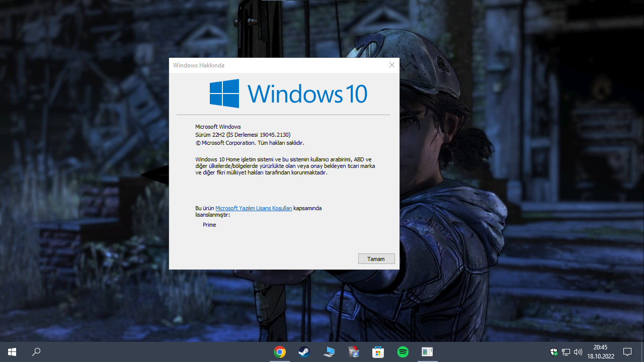This screenshot has height=362, width=644.
Task: Open Steam from the taskbar
Action: pos(304,352)
